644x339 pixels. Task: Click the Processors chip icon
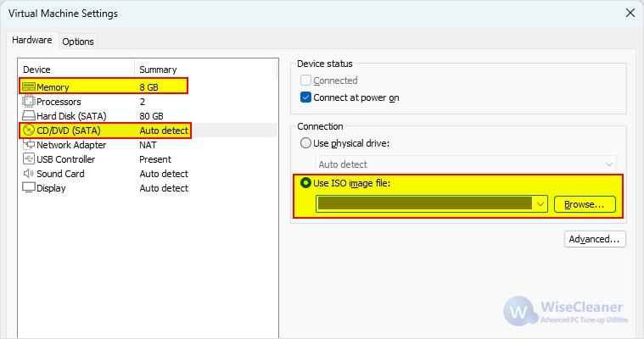[28, 101]
